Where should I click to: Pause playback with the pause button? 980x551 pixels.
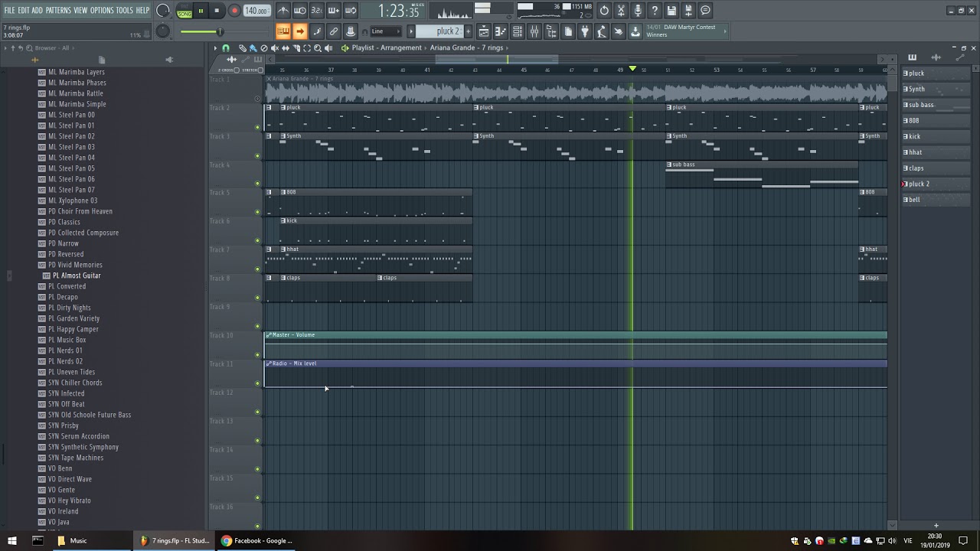tap(201, 11)
